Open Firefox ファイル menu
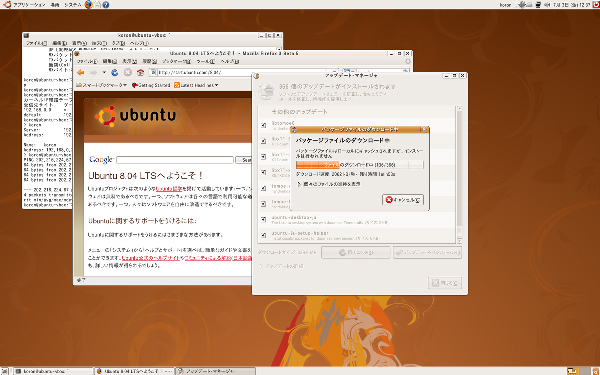 [86, 61]
